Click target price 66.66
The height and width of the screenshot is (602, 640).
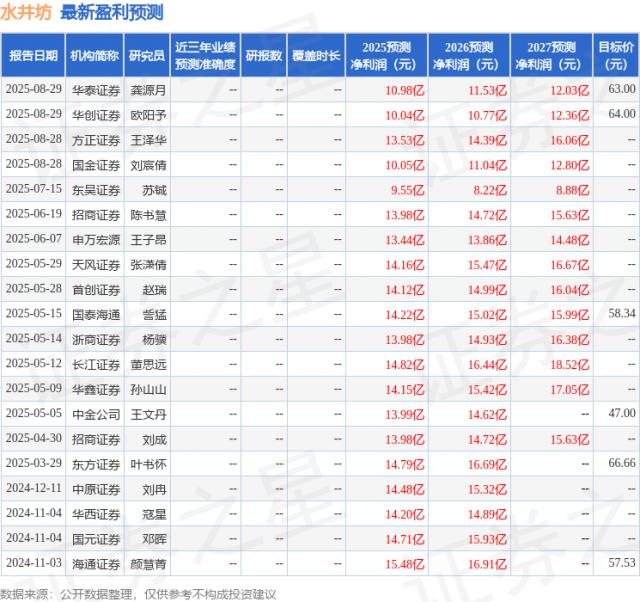[622, 463]
